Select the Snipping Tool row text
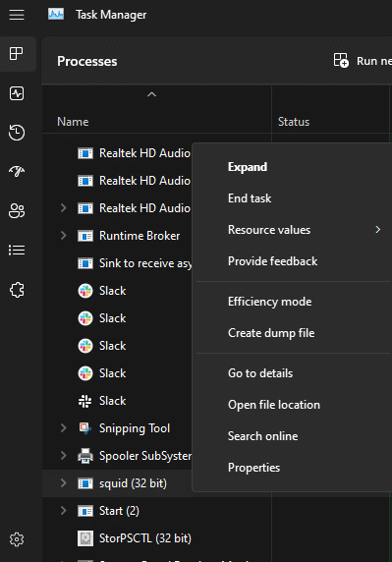Image resolution: width=392 pixels, height=562 pixels. (x=135, y=428)
